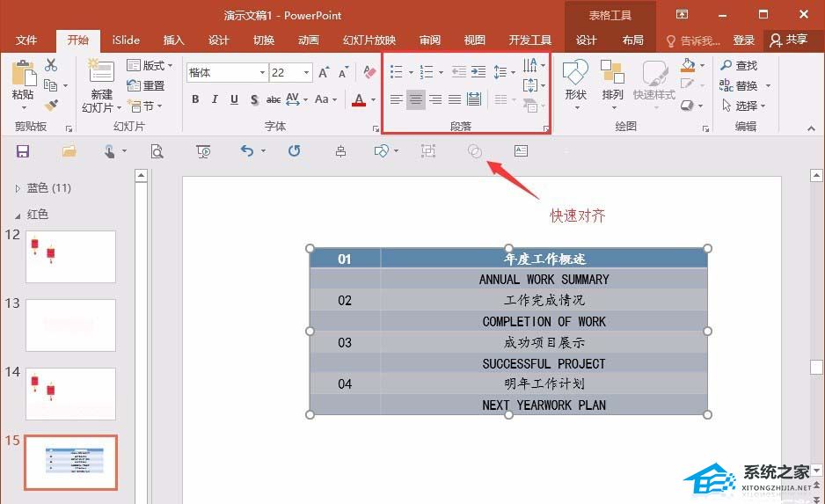
Task: Click the Increase Font Size icon
Action: point(324,73)
